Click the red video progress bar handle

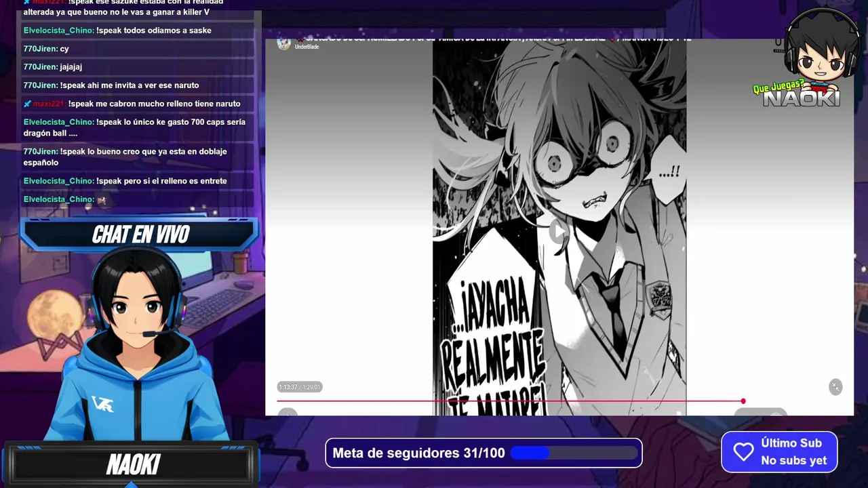(x=743, y=401)
